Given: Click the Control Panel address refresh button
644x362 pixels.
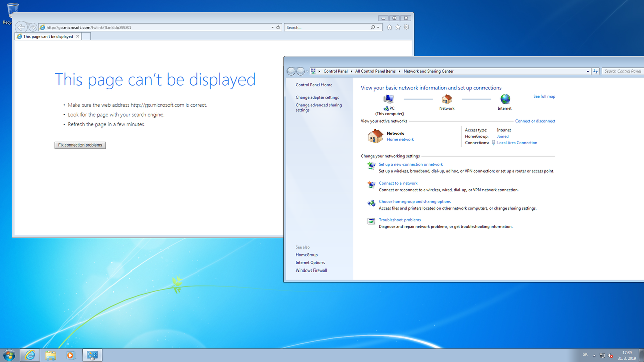Looking at the screenshot, I should coord(596,71).
